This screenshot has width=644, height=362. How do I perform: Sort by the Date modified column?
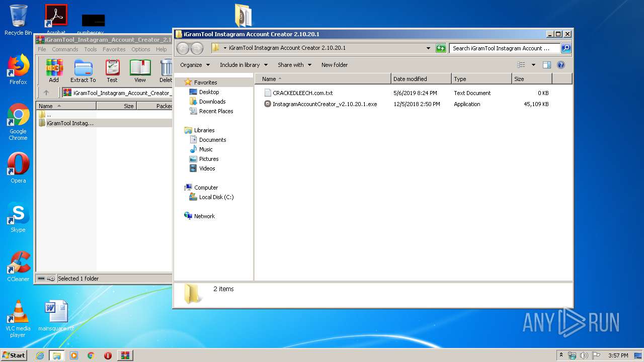coord(421,79)
